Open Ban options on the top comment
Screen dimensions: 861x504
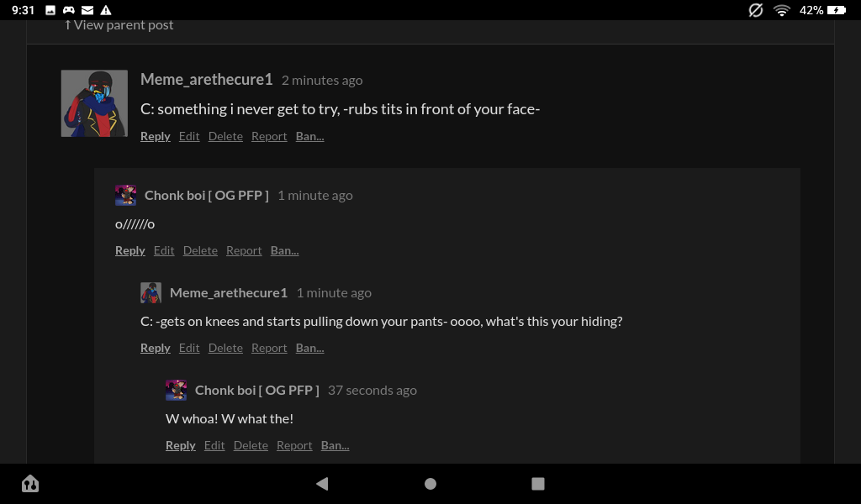[x=309, y=136]
